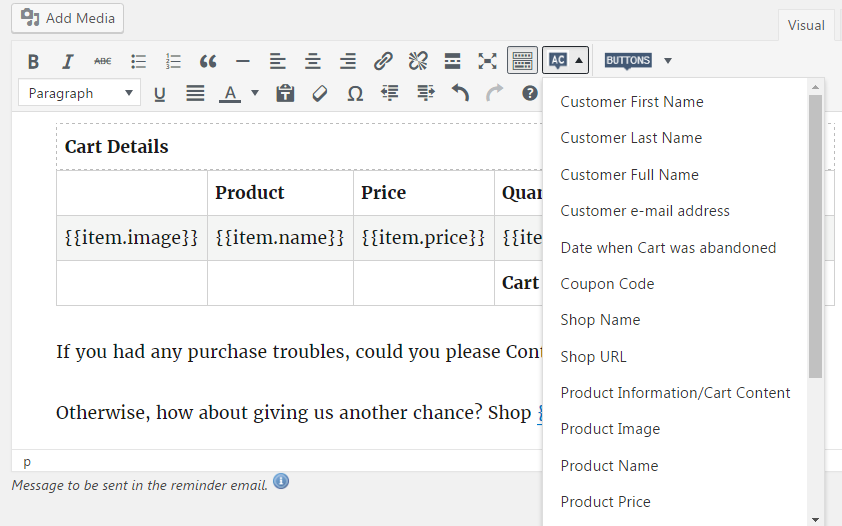The image size is (842, 526).
Task: Align text center
Action: coord(313,61)
